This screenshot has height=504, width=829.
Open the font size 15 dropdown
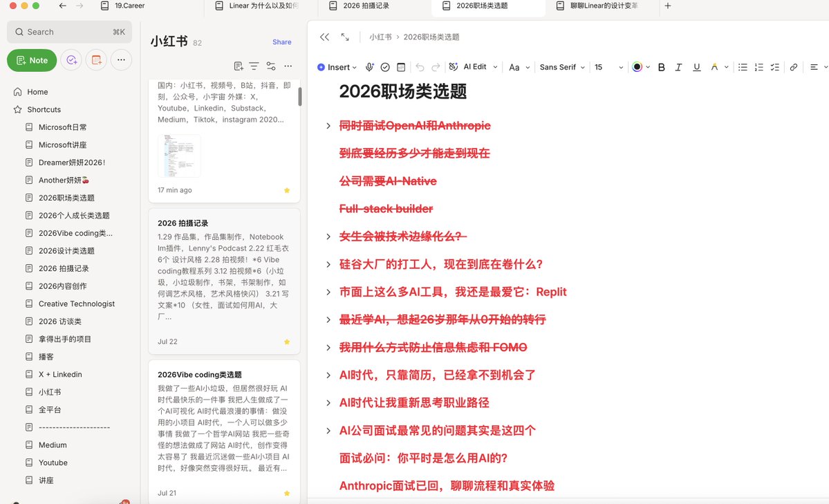608,67
